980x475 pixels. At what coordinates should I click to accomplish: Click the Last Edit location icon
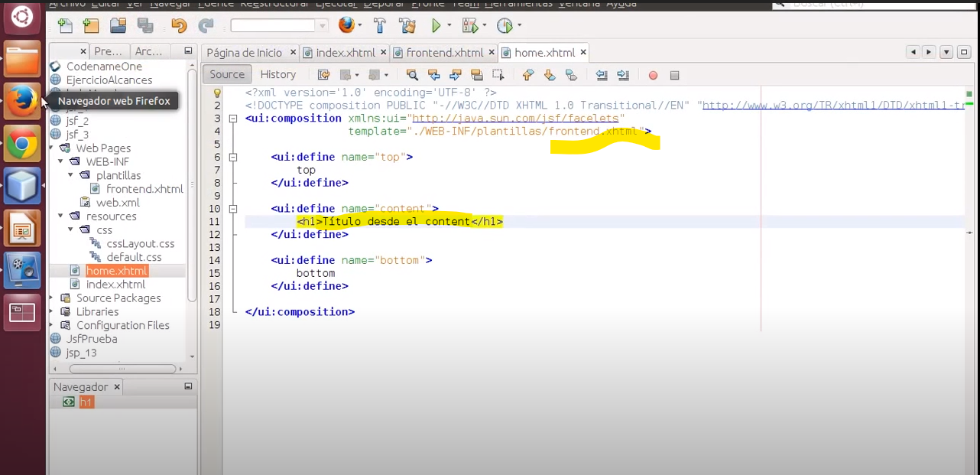pyautogui.click(x=323, y=75)
